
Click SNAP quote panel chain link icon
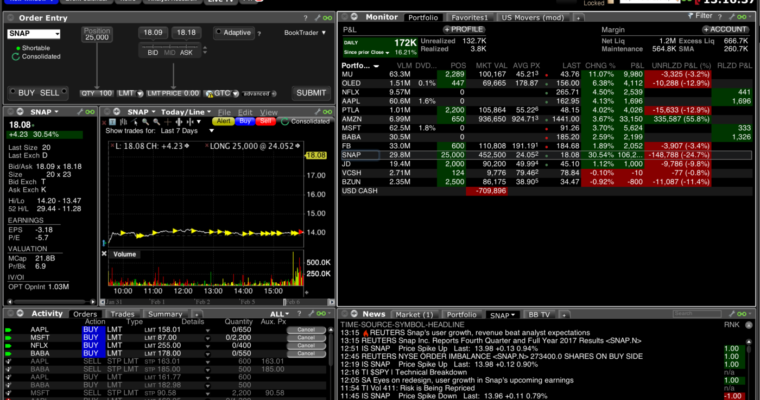tap(90, 112)
